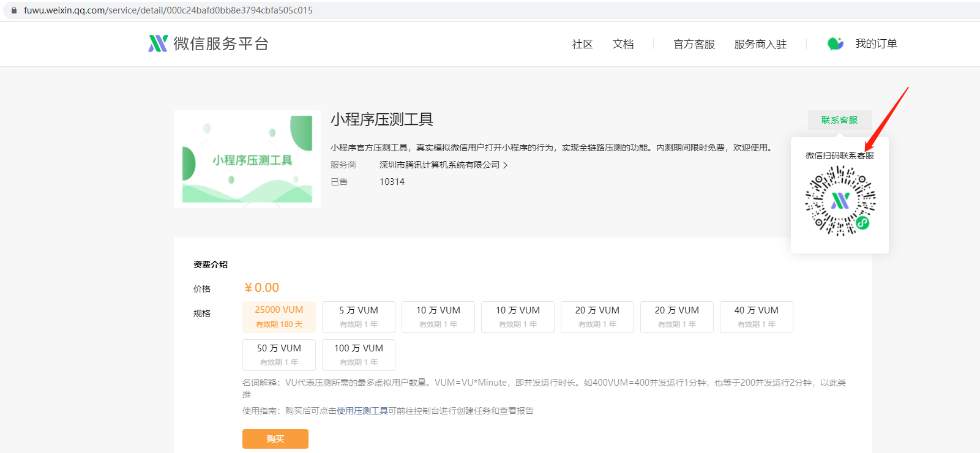Click the 名词解释 VUM explanation paragraph
Viewport: 980px width, 453px height.
[x=544, y=388]
